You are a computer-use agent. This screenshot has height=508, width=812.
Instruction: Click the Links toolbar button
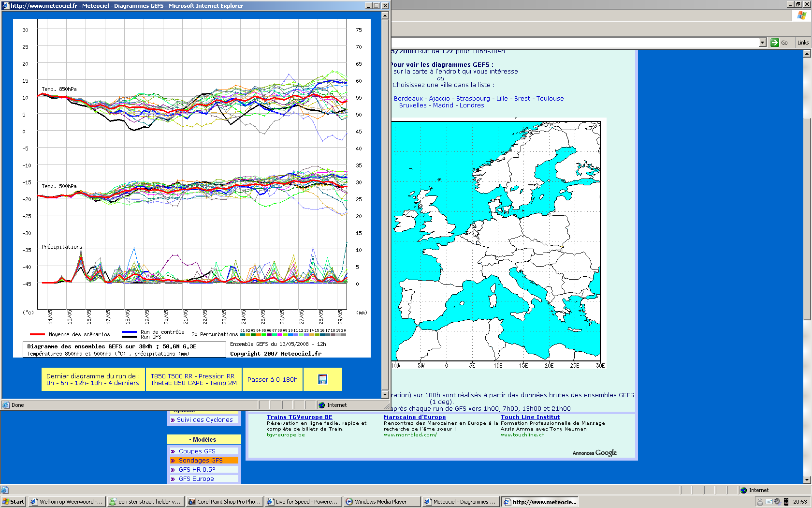tap(803, 43)
